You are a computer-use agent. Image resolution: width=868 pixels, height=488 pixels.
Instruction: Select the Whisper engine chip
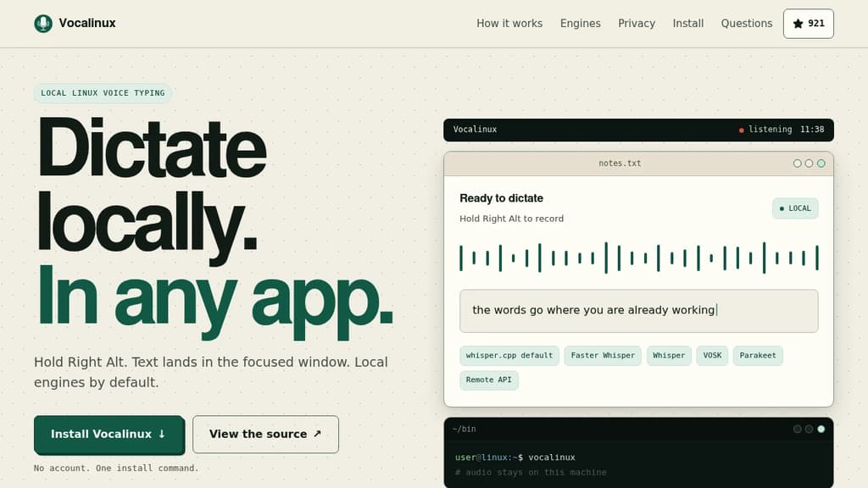tap(669, 356)
